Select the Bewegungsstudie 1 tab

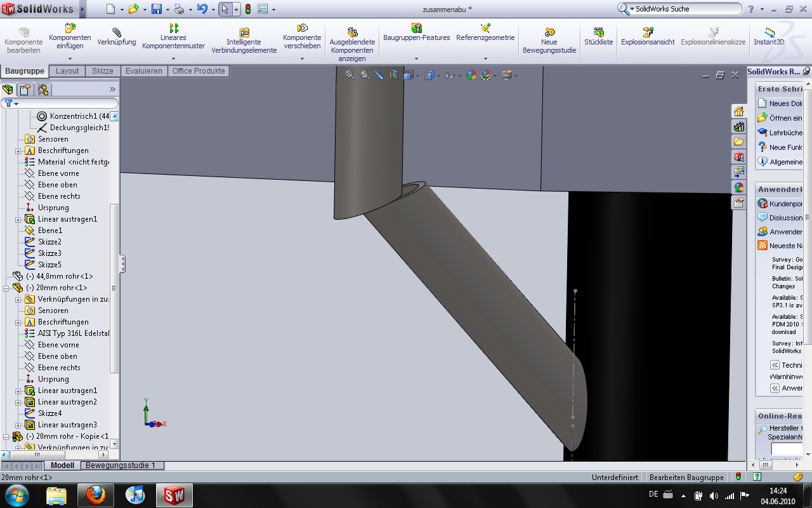click(x=121, y=465)
